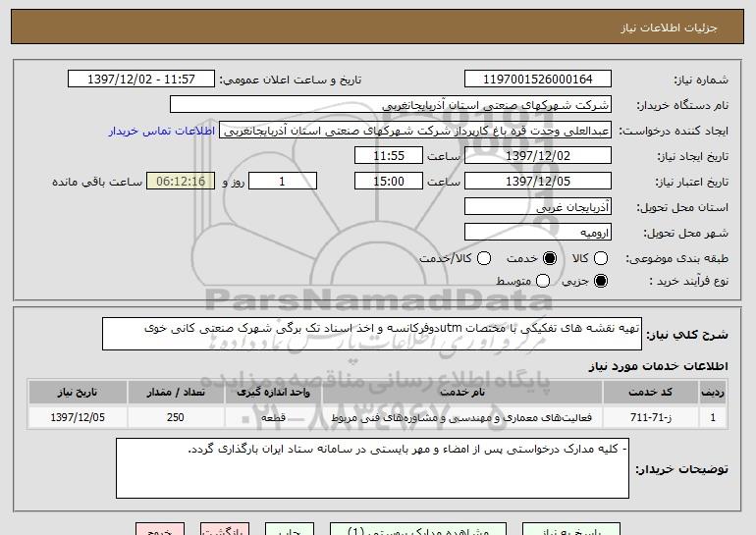This screenshot has width=756, height=535.
Task: Click service code cell ز-71-711
Action: [650, 417]
